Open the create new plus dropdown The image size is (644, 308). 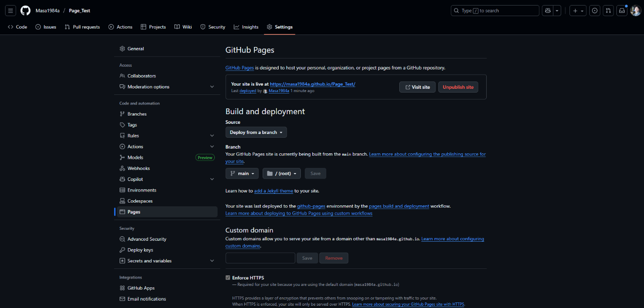(578, 11)
